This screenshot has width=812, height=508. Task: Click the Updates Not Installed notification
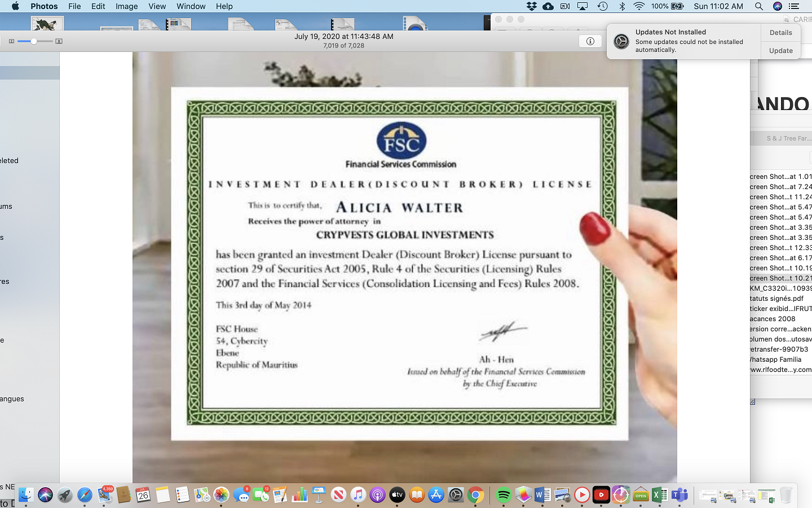tap(684, 41)
